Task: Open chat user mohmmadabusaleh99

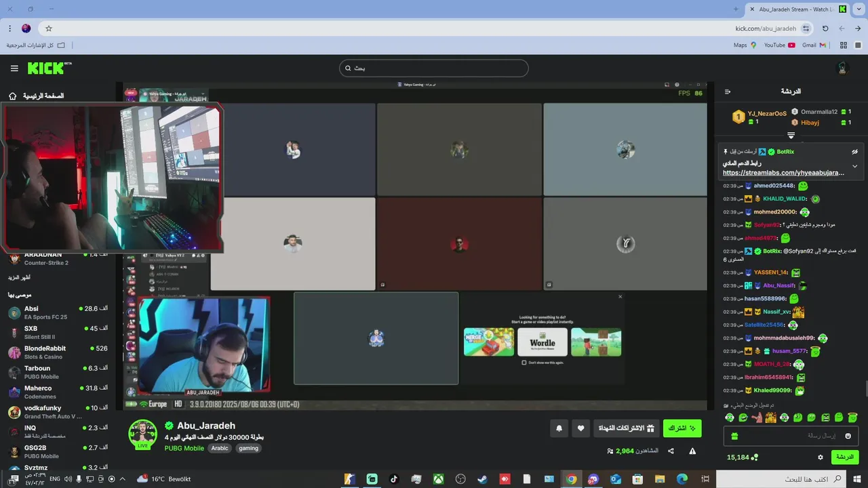Action: [784, 338]
